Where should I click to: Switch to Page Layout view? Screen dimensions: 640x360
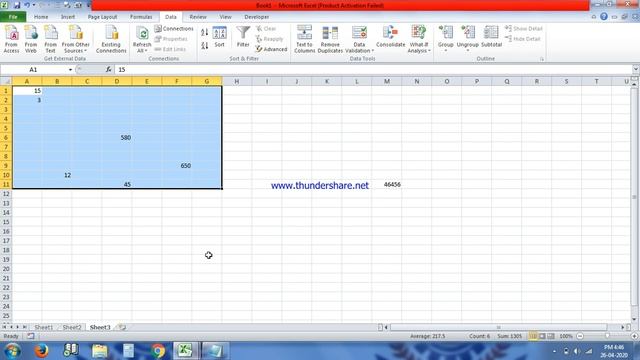point(542,336)
